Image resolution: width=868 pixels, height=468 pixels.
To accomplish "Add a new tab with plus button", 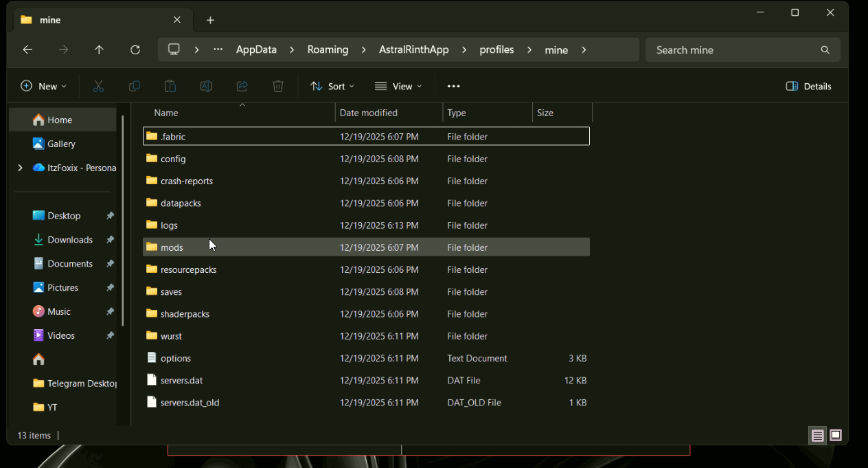I will pyautogui.click(x=210, y=20).
